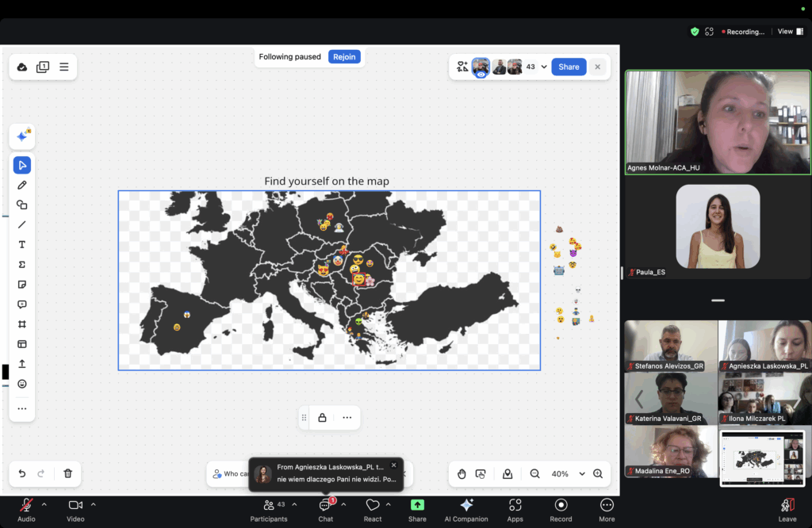The image size is (812, 528).
Task: Click the Rejoin button
Action: click(344, 57)
